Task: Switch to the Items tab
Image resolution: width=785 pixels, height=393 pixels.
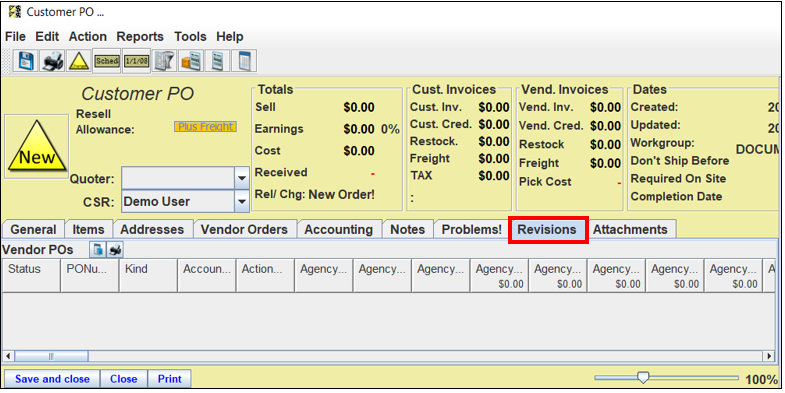Action: (x=89, y=229)
